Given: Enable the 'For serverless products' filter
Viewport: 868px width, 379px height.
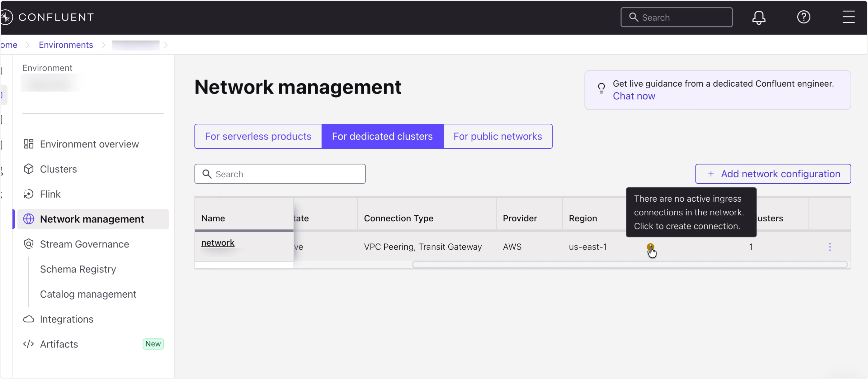Looking at the screenshot, I should [x=258, y=136].
